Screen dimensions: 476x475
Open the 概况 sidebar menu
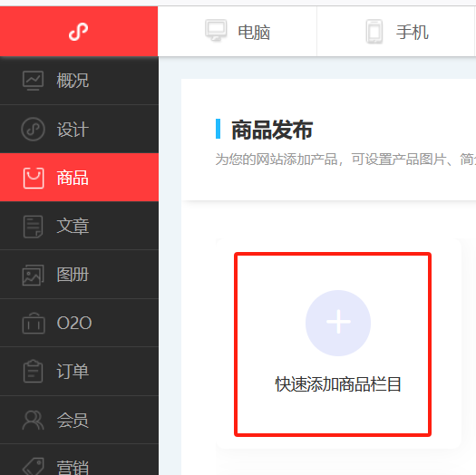pyautogui.click(x=79, y=81)
